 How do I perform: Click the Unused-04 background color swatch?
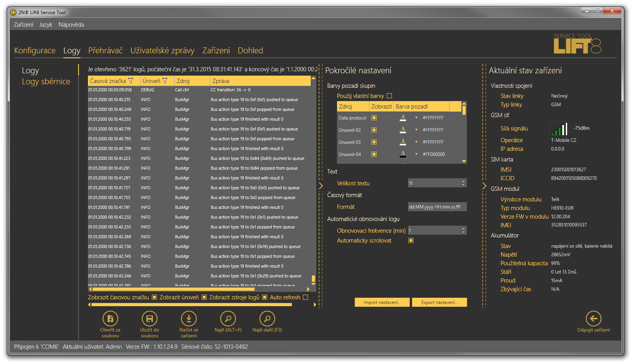point(403,154)
